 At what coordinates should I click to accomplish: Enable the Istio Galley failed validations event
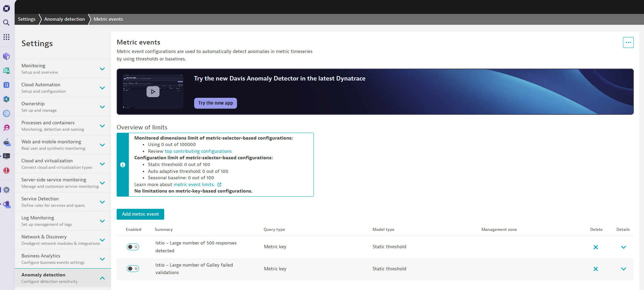(x=133, y=269)
